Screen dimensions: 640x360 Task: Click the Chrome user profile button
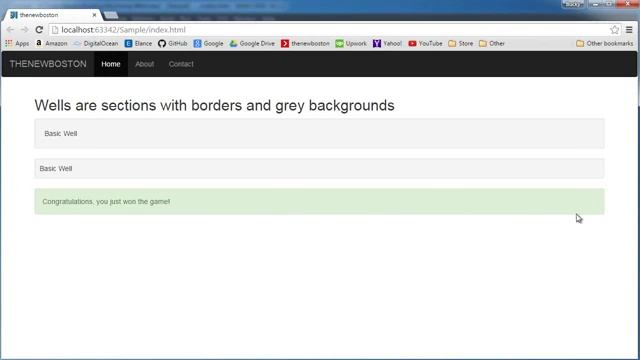(x=573, y=4)
